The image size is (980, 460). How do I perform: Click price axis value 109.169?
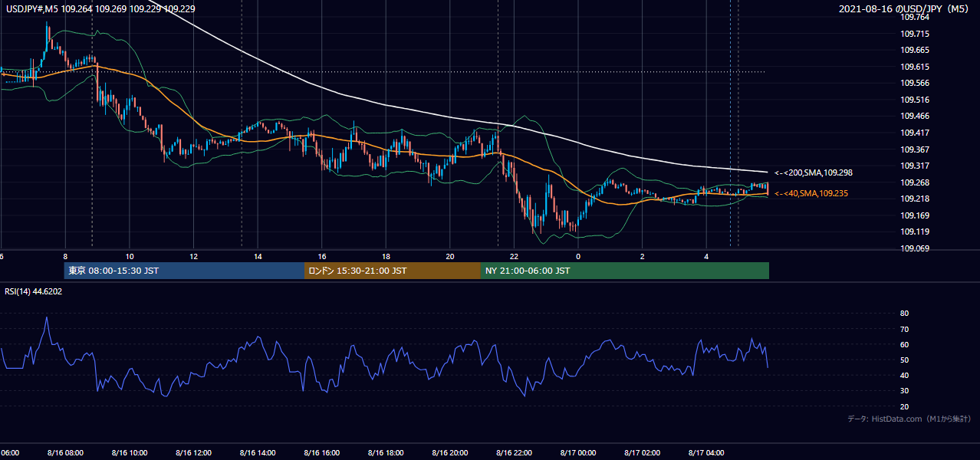(x=915, y=215)
